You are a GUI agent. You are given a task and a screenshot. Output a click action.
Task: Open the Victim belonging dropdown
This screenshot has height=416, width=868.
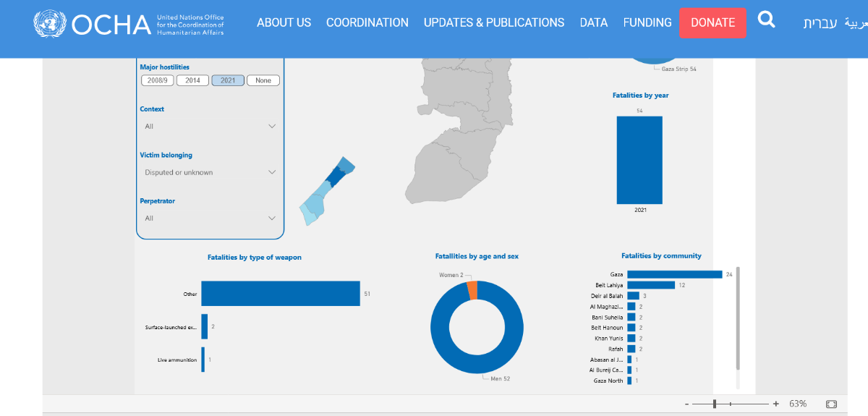(210, 172)
